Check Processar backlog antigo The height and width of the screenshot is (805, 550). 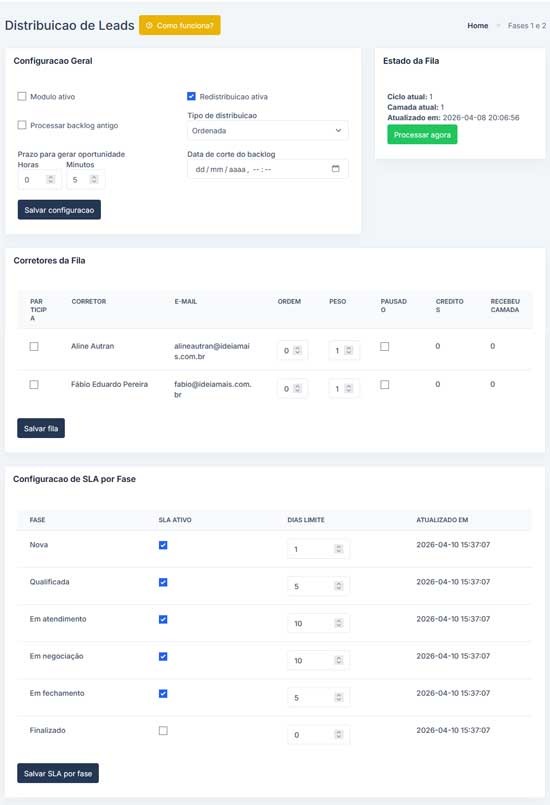(22, 125)
